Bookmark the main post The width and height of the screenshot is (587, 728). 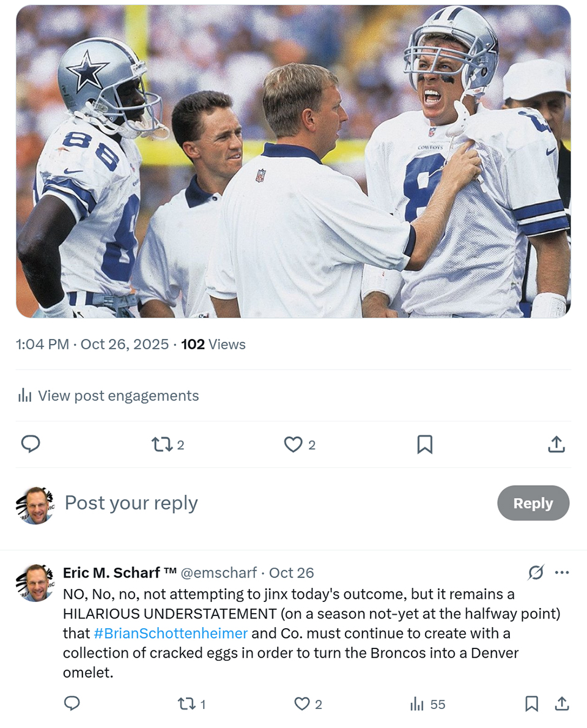point(424,445)
